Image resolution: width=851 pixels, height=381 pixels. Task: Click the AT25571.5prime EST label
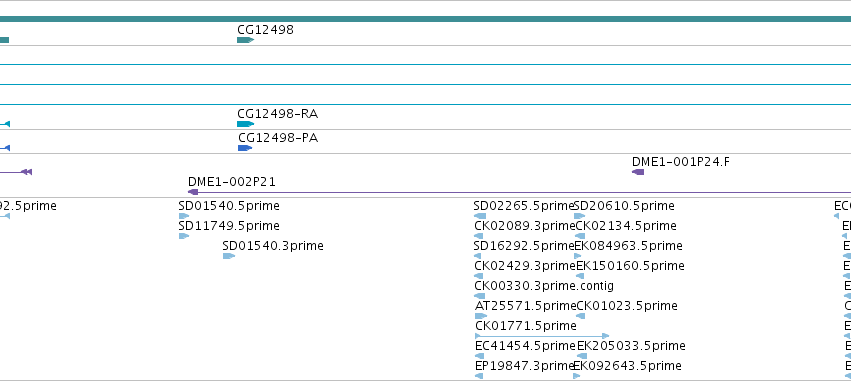[525, 306]
